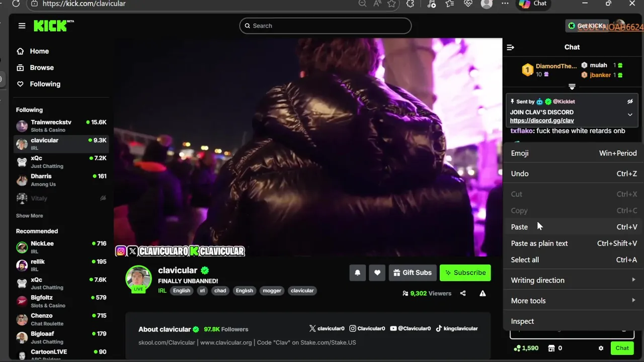Choose Inspect from context menu
Viewport: 644px width, 362px height.
coord(574,321)
